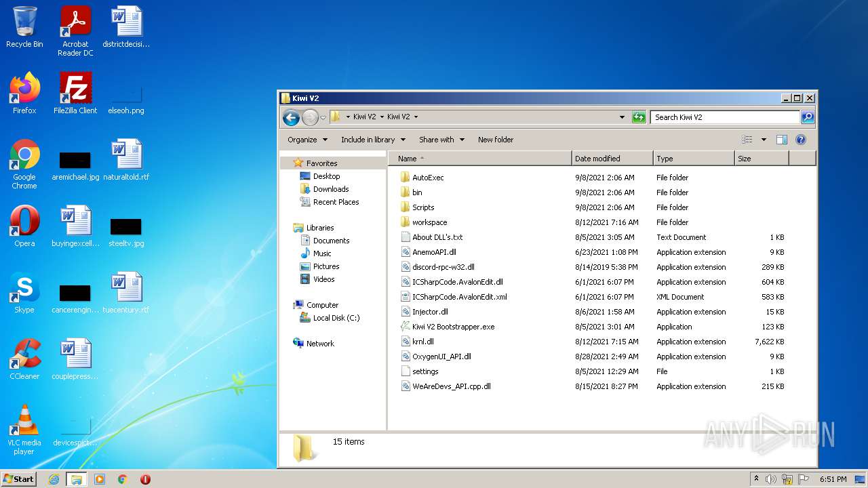Open Firefox from the desktop
The height and width of the screenshot is (488, 868).
[24, 94]
